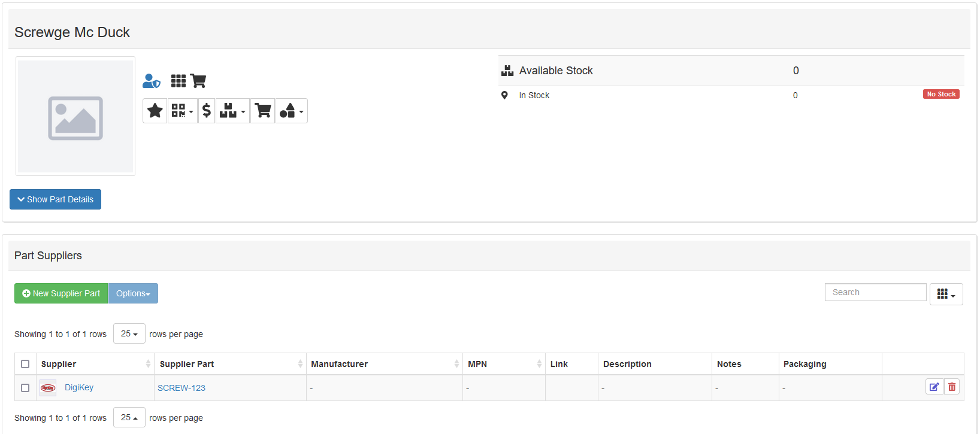Open the part actions shapes dropdown
The width and height of the screenshot is (980, 434).
pyautogui.click(x=291, y=111)
